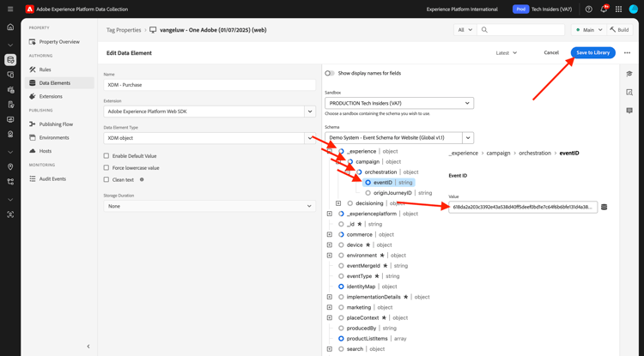Viewport: 644px width, 356px height.
Task: Click the top search input field
Action: pyautogui.click(x=520, y=30)
